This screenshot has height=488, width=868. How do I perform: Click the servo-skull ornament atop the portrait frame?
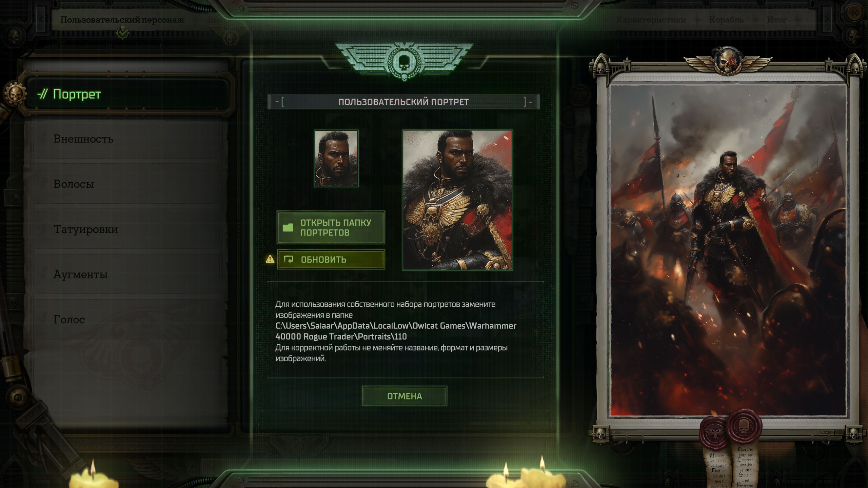pyautogui.click(x=728, y=62)
